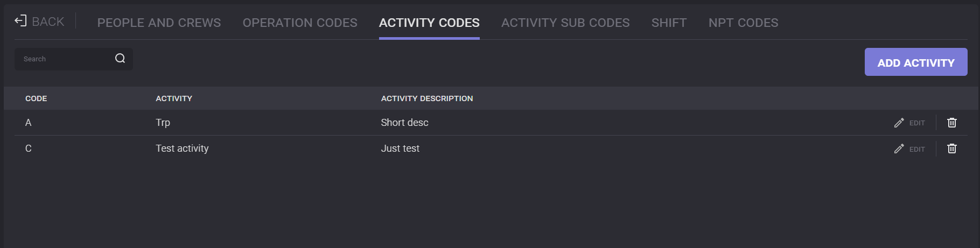Click the Activity Description column header

427,98
